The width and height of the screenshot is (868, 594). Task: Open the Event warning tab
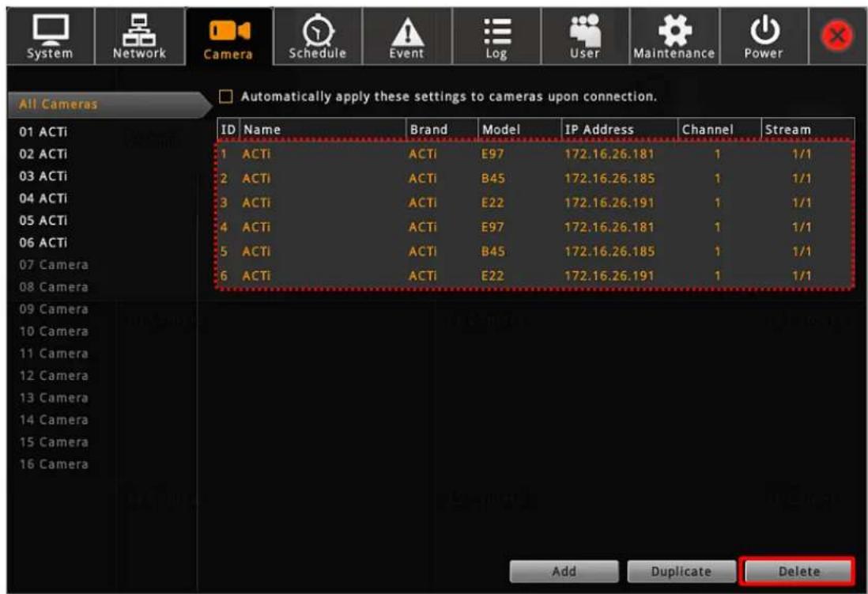pyautogui.click(x=407, y=36)
